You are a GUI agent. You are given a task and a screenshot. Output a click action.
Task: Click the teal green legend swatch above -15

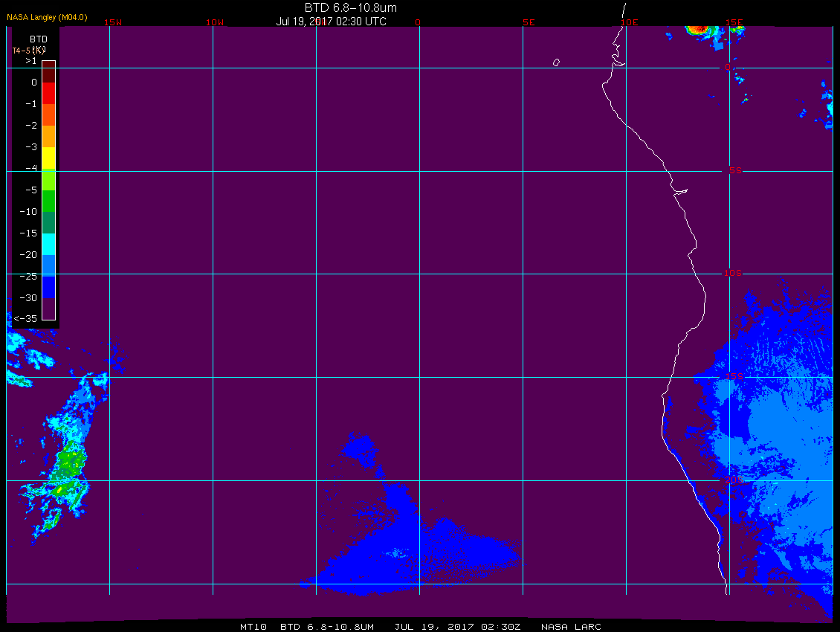click(x=49, y=222)
